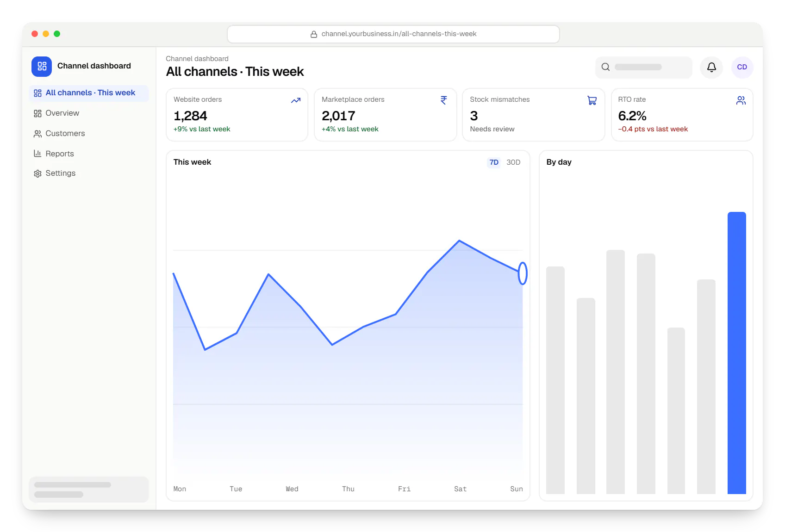The width and height of the screenshot is (785, 532).
Task: Click the Channel dashboard breadcrumb above the heading
Action: [197, 59]
